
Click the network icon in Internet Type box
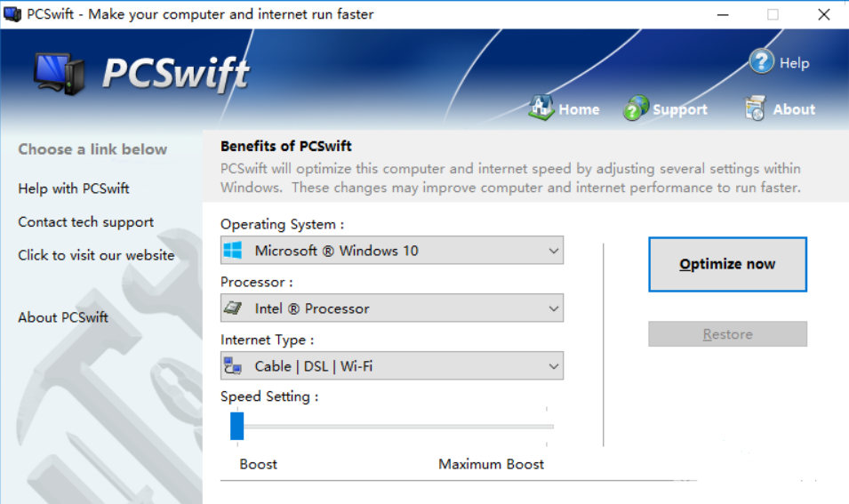(x=233, y=366)
